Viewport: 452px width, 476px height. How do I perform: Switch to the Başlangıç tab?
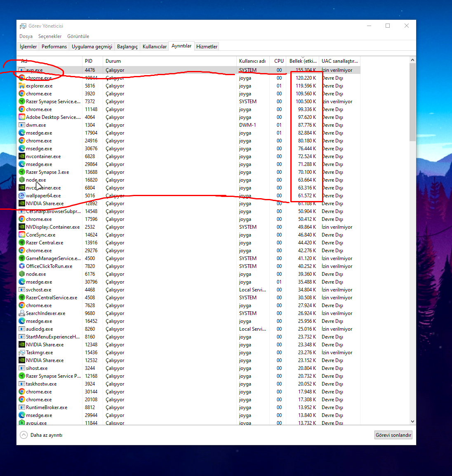[127, 47]
